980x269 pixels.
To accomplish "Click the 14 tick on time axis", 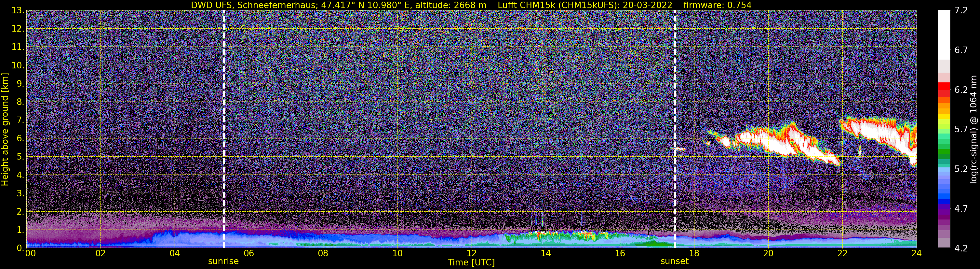I will 545,253.
